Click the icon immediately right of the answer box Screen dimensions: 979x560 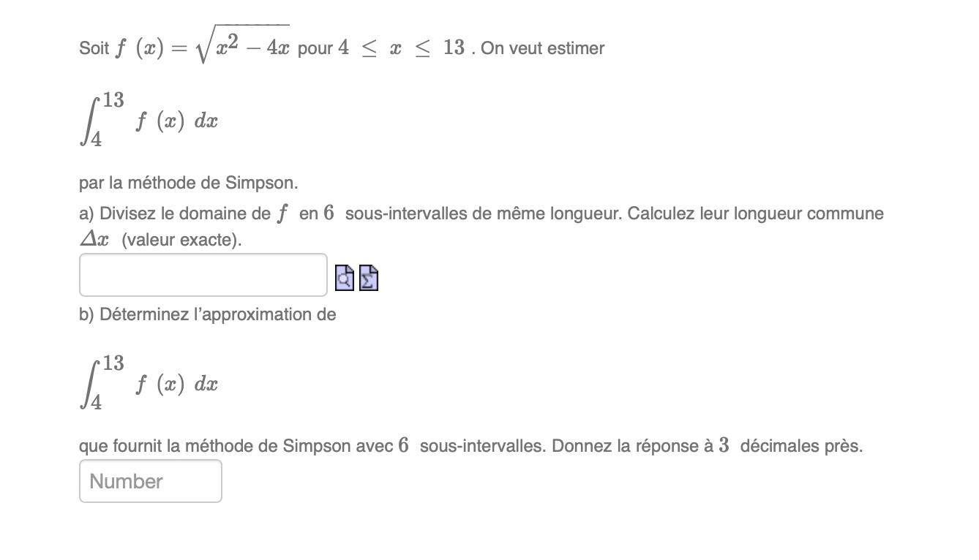(x=344, y=278)
